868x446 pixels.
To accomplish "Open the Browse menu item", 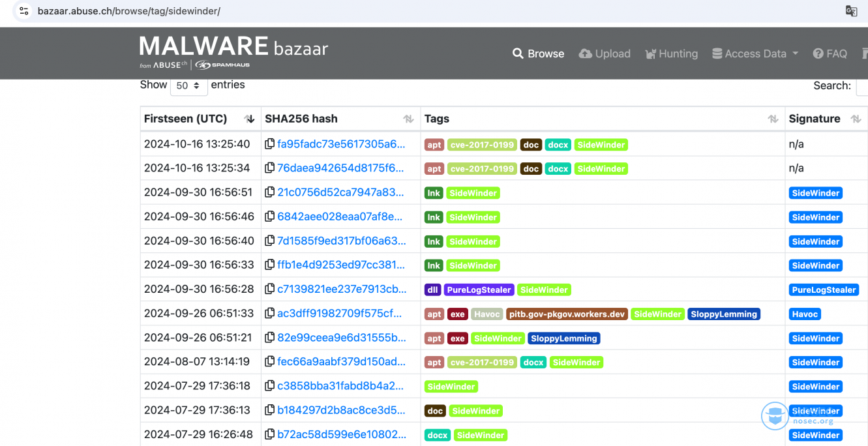I will pyautogui.click(x=538, y=53).
